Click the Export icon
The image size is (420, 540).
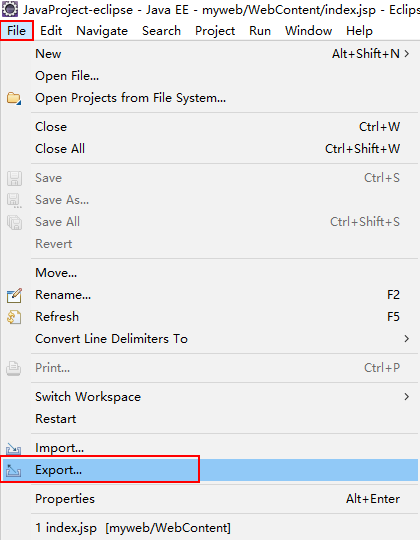point(13,470)
